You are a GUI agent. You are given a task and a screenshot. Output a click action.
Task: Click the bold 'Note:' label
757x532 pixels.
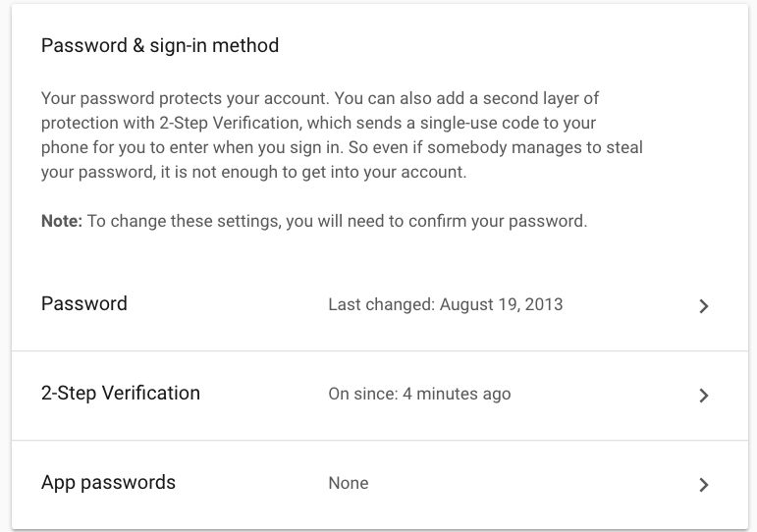coord(62,221)
